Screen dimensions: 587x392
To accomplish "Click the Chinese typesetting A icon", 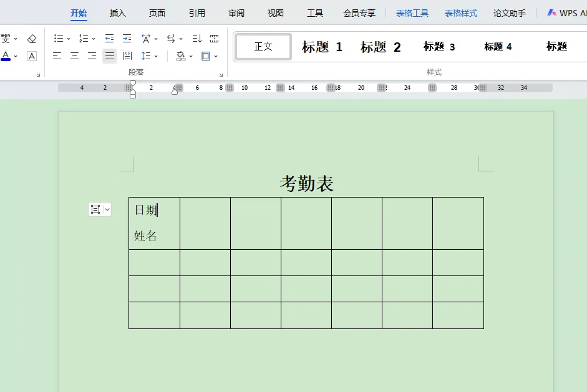I will pyautogui.click(x=145, y=39).
